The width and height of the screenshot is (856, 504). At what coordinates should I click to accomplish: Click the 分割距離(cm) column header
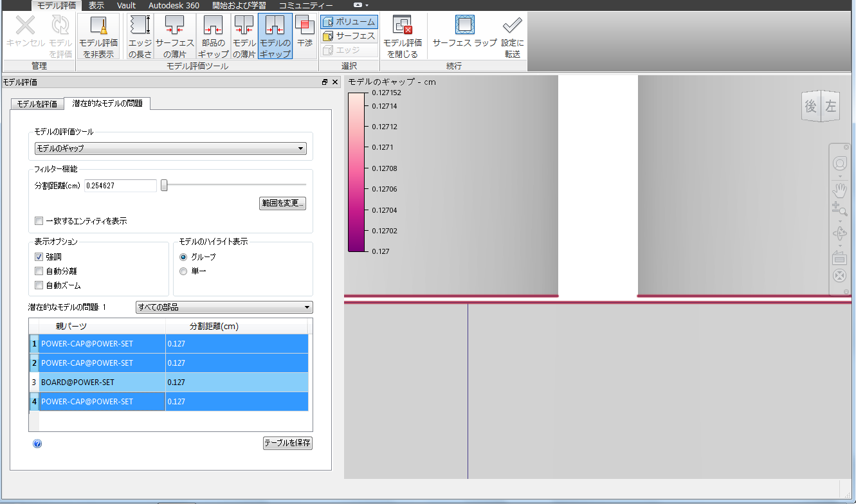pyautogui.click(x=237, y=327)
